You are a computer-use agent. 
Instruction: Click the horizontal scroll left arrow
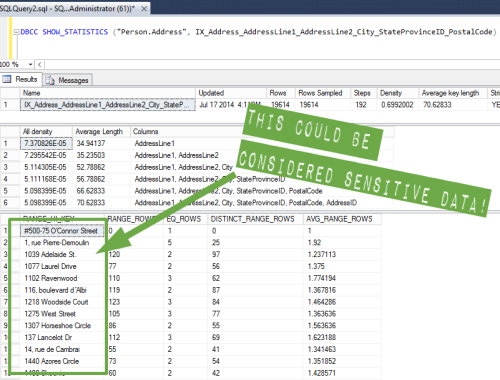39,64
